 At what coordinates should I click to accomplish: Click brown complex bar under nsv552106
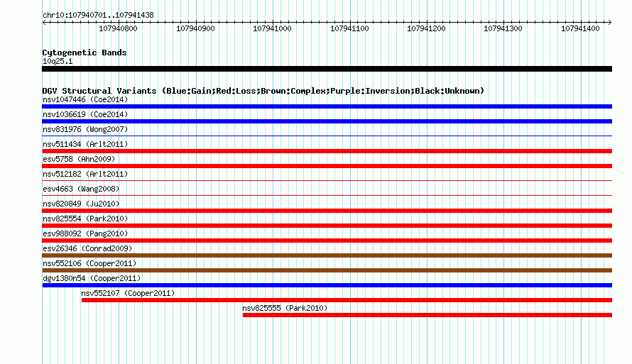coord(327,270)
